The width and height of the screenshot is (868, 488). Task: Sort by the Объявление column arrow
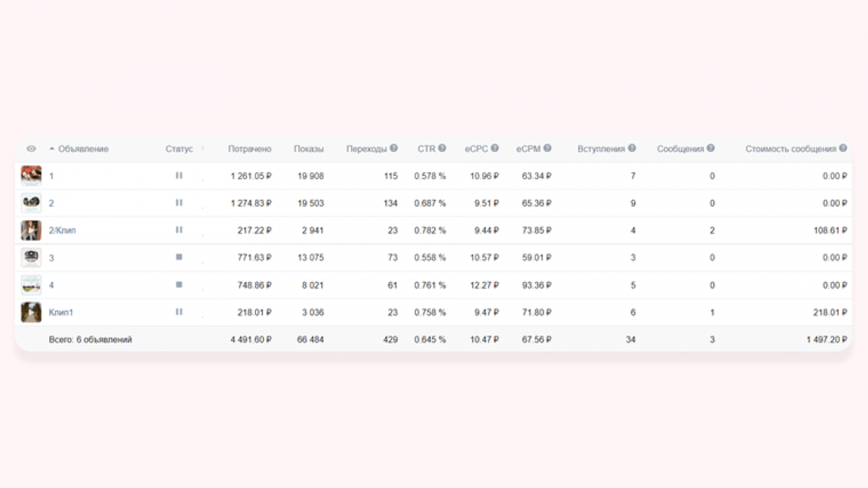pyautogui.click(x=52, y=149)
